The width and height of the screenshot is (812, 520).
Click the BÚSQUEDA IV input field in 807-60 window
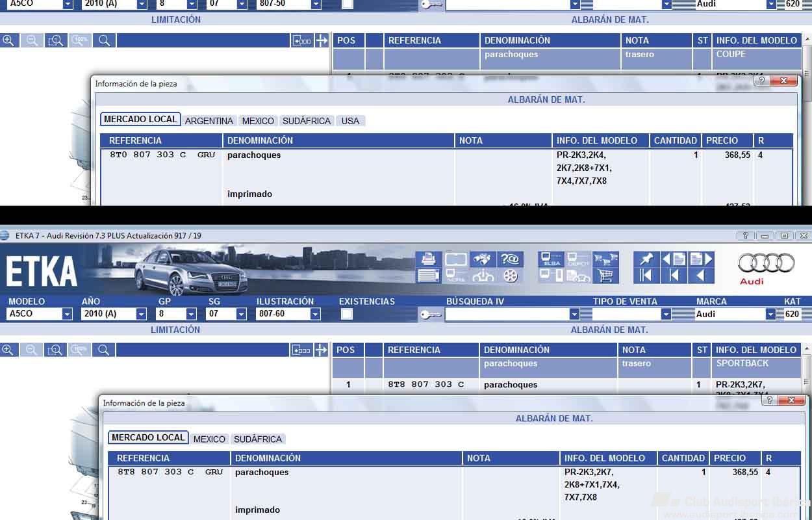[x=507, y=314]
